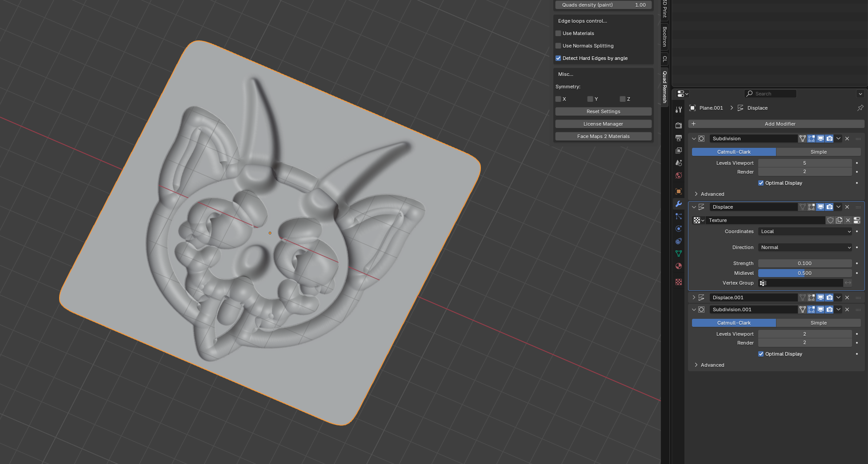Viewport: 868px width, 464px height.
Task: Click the Add Modifier button
Action: click(776, 124)
